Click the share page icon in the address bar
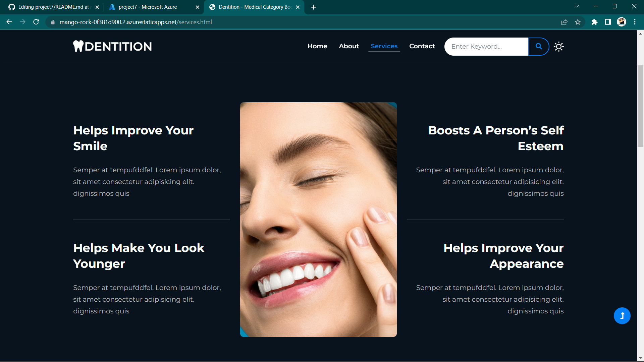This screenshot has width=644, height=362. [564, 22]
